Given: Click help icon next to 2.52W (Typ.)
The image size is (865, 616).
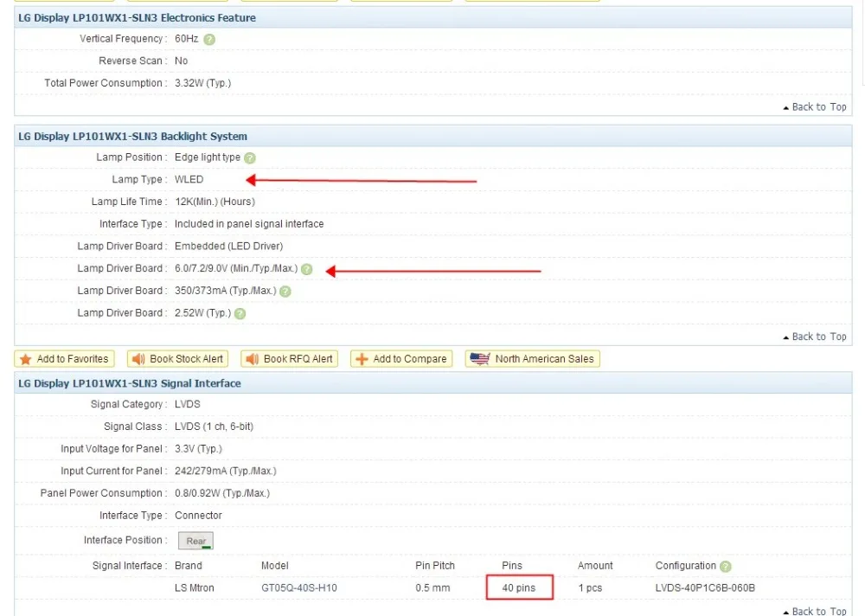Looking at the screenshot, I should (x=240, y=313).
